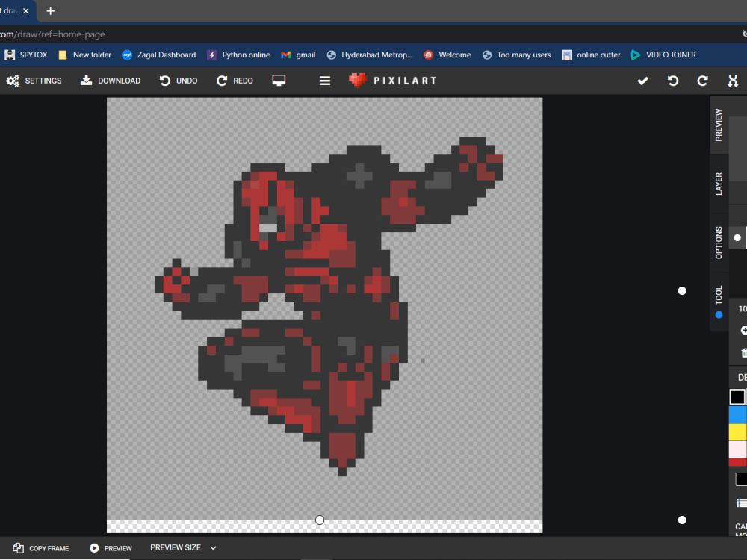The height and width of the screenshot is (560, 747).
Task: Select the yellow palette swatch
Action: [737, 432]
